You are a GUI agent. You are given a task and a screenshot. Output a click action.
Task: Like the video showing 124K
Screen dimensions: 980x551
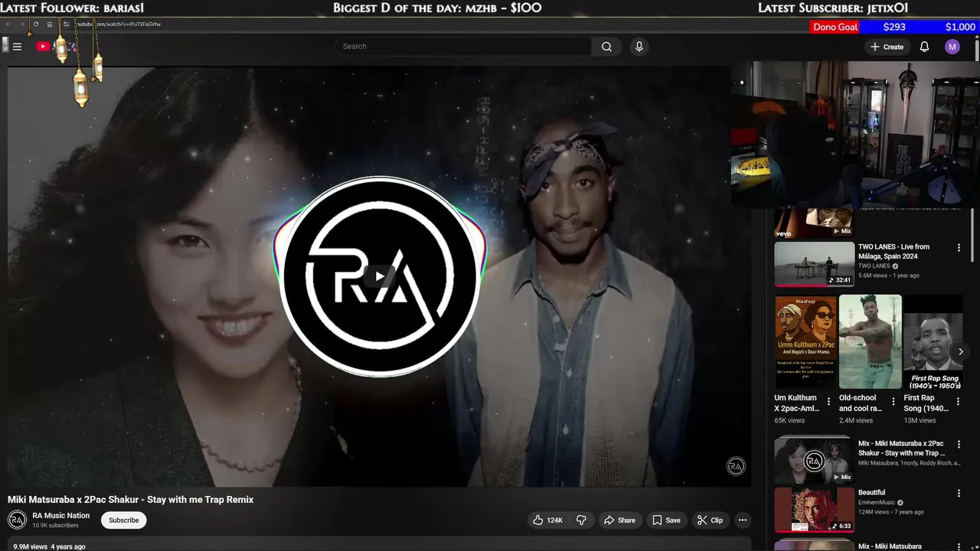[x=547, y=520]
